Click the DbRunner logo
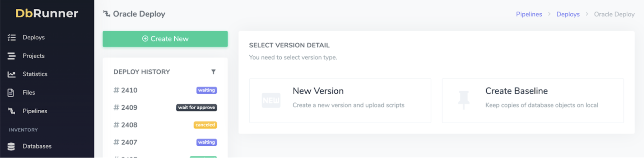The height and width of the screenshot is (158, 644). point(47,13)
